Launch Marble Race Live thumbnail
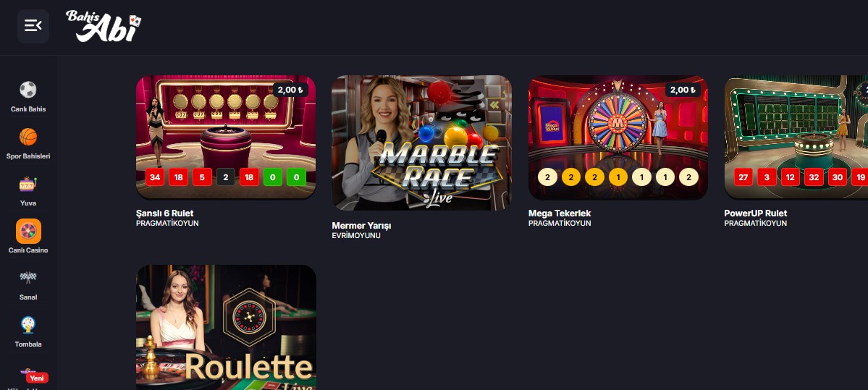This screenshot has height=390, width=868. (x=422, y=143)
